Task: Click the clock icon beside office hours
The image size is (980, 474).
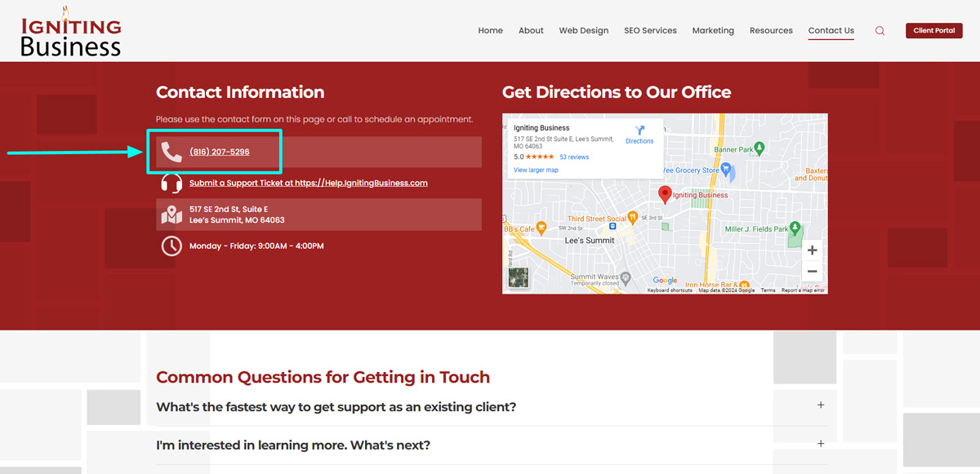Action: tap(171, 246)
